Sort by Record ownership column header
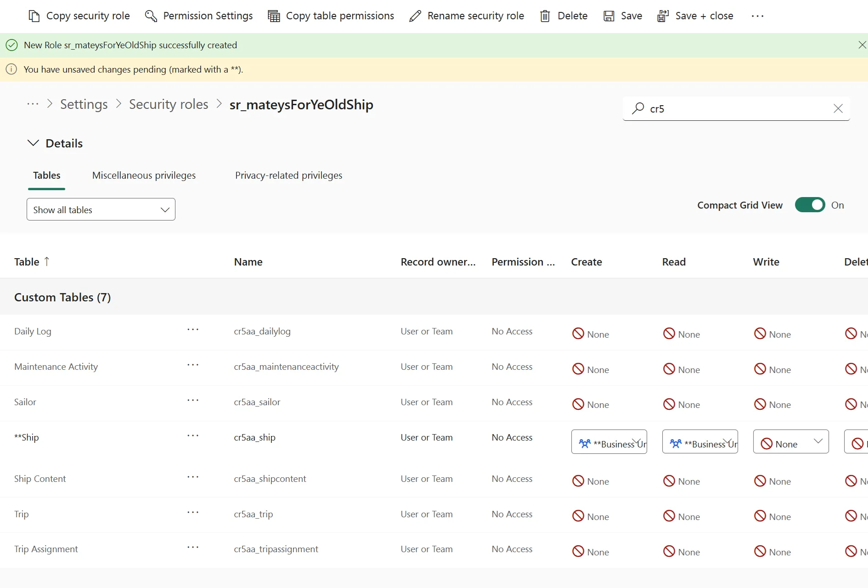The image size is (868, 588). (x=438, y=262)
